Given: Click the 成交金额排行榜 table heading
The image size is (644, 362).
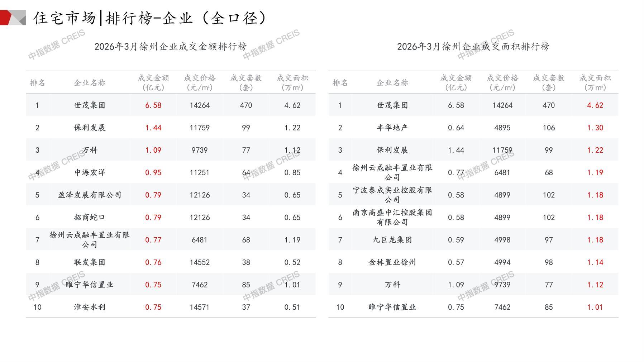Looking at the screenshot, I should 171,47.
